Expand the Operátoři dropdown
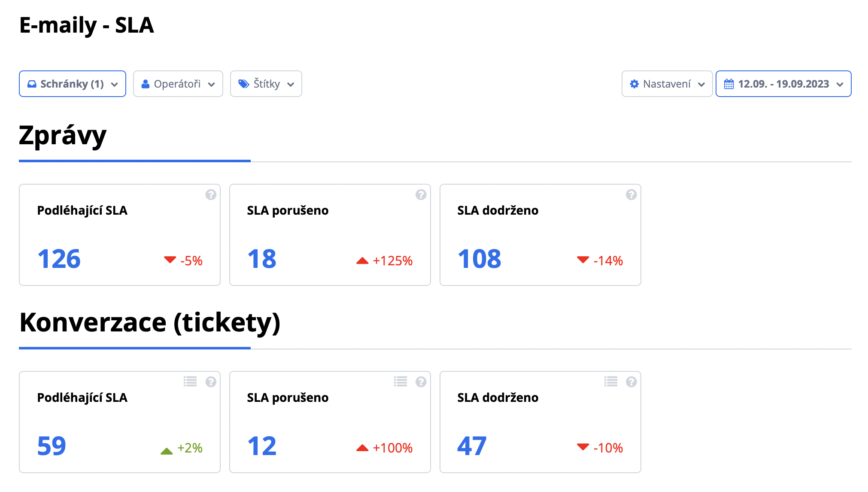The width and height of the screenshot is (868, 492). click(x=178, y=84)
